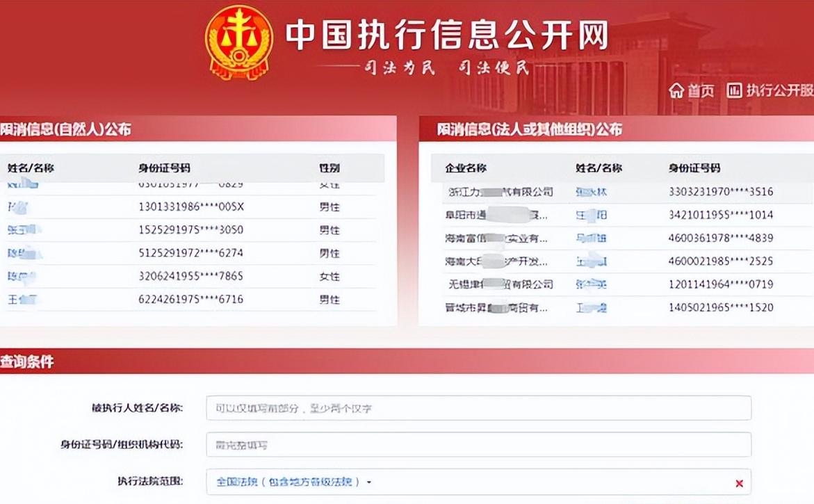814x504 pixels.
Task: Click ID number 1525291975****3050
Action: click(x=191, y=229)
